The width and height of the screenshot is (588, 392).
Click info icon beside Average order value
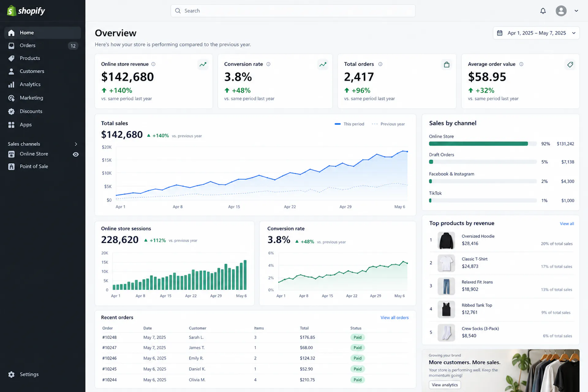(521, 64)
